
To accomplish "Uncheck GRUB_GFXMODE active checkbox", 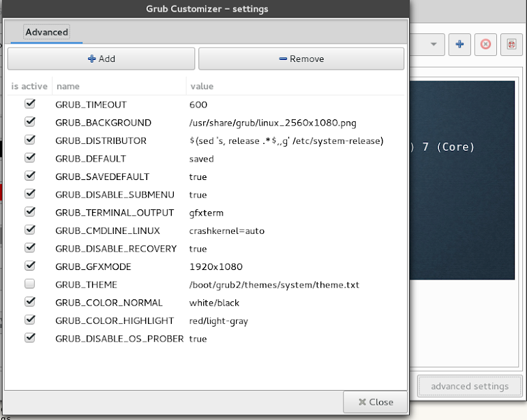I will tap(30, 266).
